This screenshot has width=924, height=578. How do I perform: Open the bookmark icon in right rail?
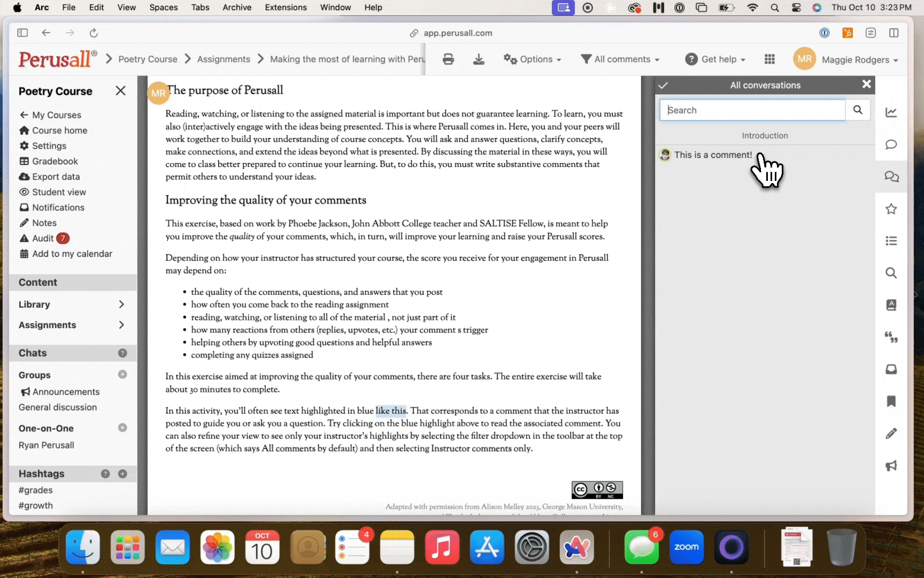(x=891, y=401)
